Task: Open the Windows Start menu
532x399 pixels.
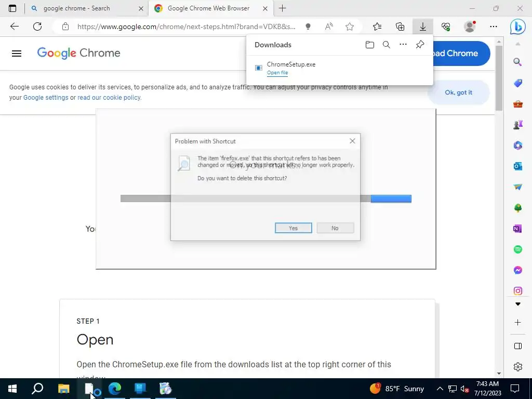Action: coord(12,389)
